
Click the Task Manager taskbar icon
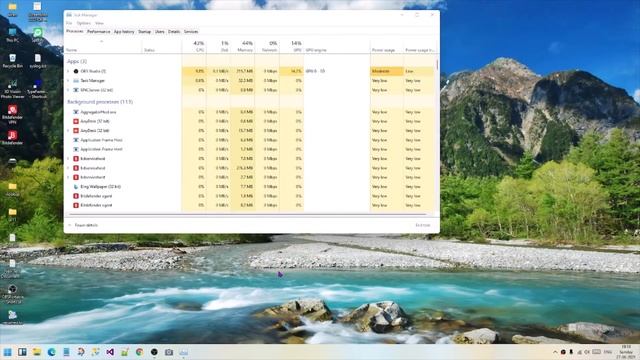pos(183,352)
